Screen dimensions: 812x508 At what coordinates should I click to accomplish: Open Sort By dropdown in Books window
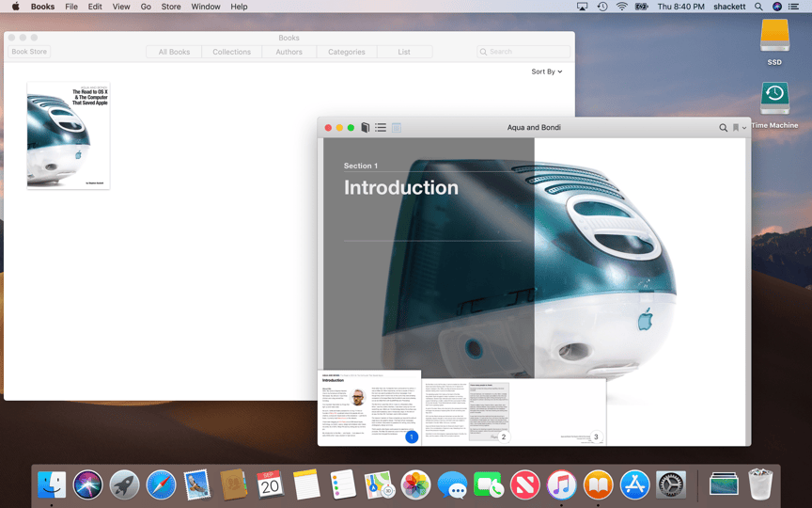coord(546,71)
